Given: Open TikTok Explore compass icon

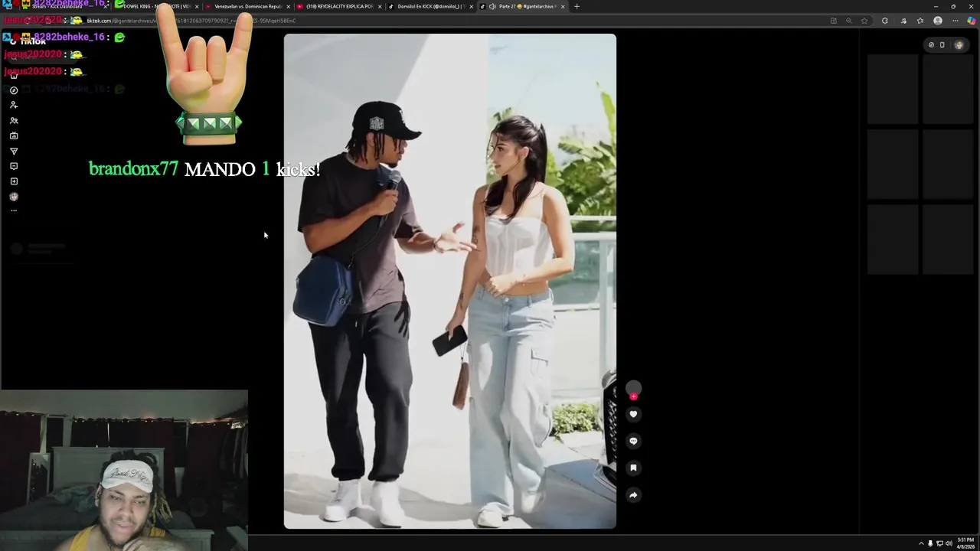Looking at the screenshot, I should tap(14, 90).
